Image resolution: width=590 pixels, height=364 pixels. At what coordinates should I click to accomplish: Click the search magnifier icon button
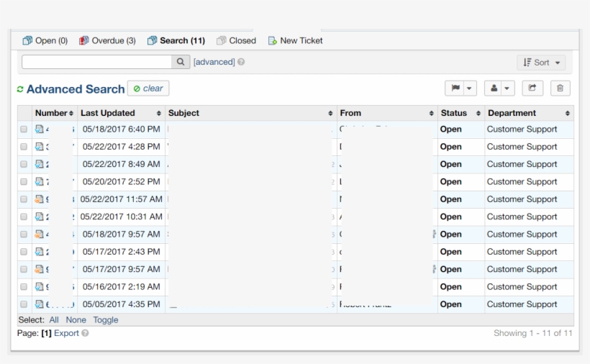tap(181, 63)
